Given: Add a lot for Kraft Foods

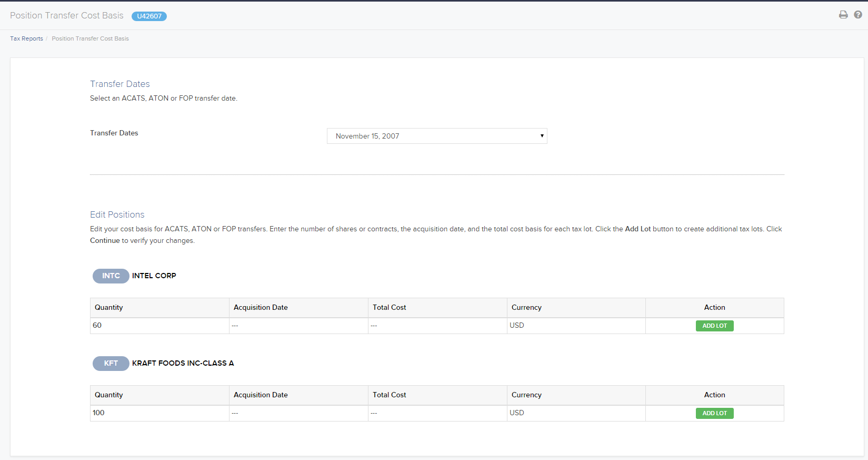Looking at the screenshot, I should 714,413.
